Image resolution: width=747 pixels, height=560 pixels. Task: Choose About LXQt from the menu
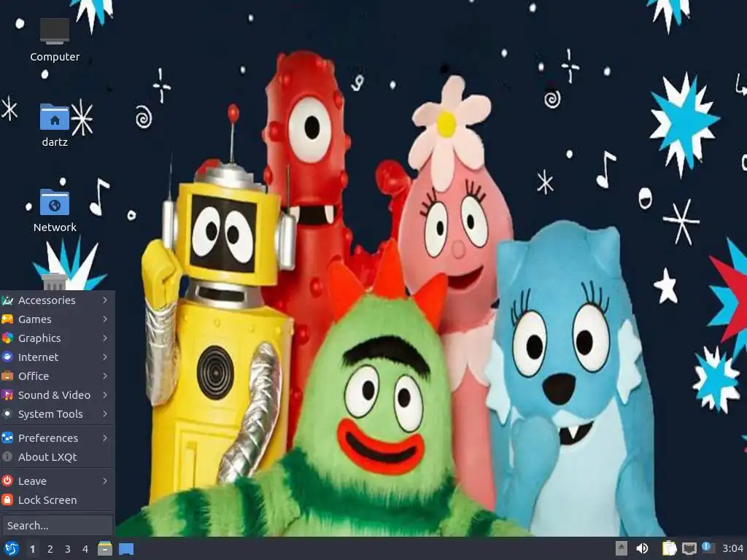click(57, 456)
